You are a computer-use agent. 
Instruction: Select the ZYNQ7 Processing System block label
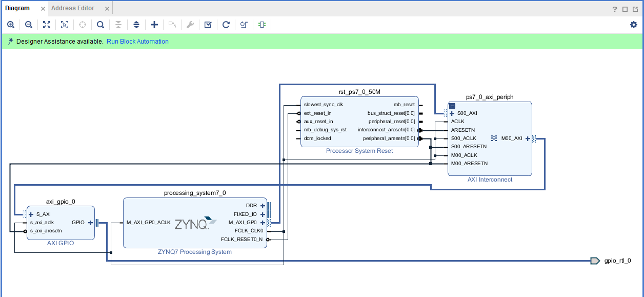tap(195, 252)
